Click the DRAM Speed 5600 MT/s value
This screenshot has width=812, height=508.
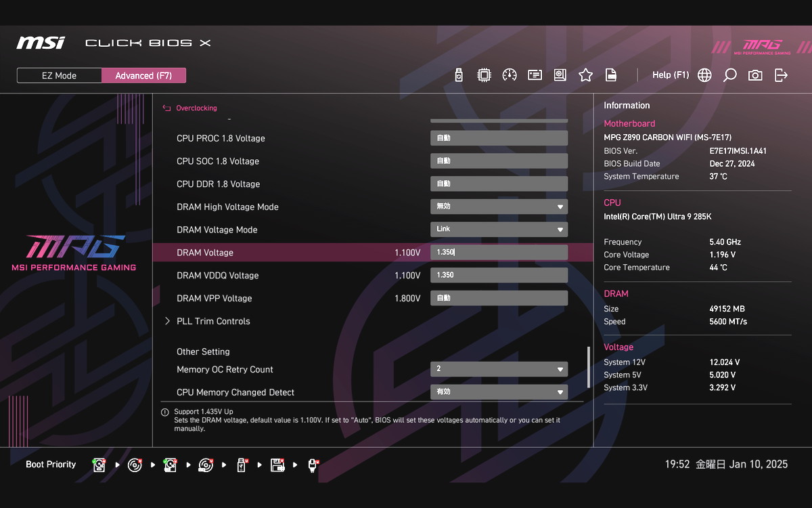(728, 322)
